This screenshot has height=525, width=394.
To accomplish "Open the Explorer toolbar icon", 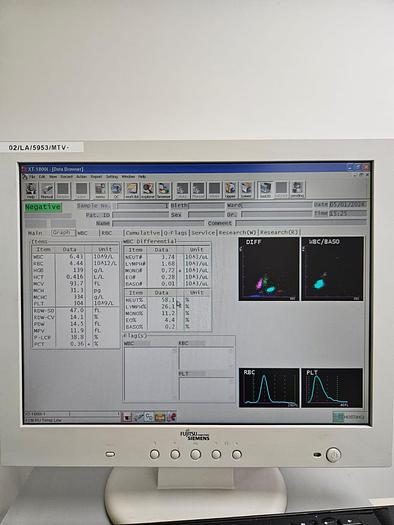I will coord(148,190).
